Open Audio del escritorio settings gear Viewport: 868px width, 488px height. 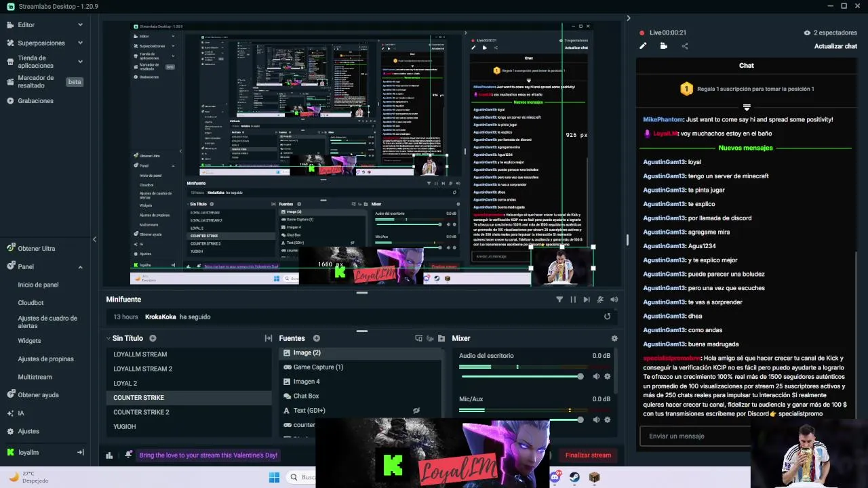click(607, 376)
